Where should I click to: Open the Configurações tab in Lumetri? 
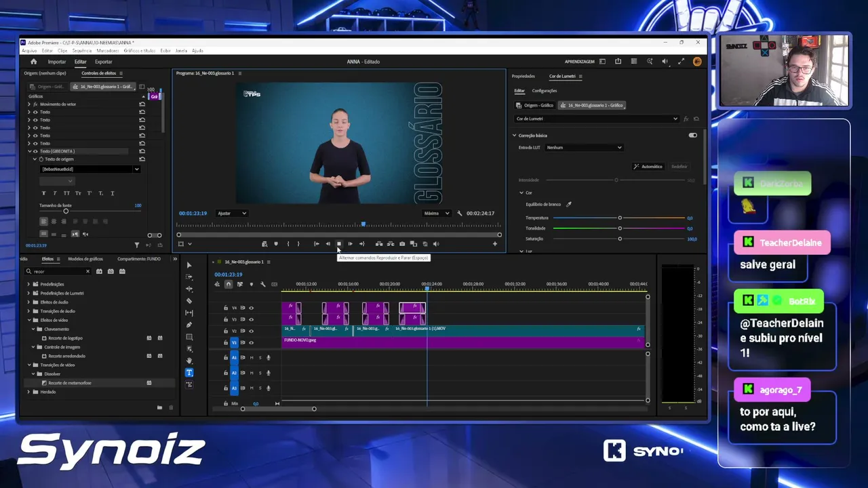[x=545, y=91]
